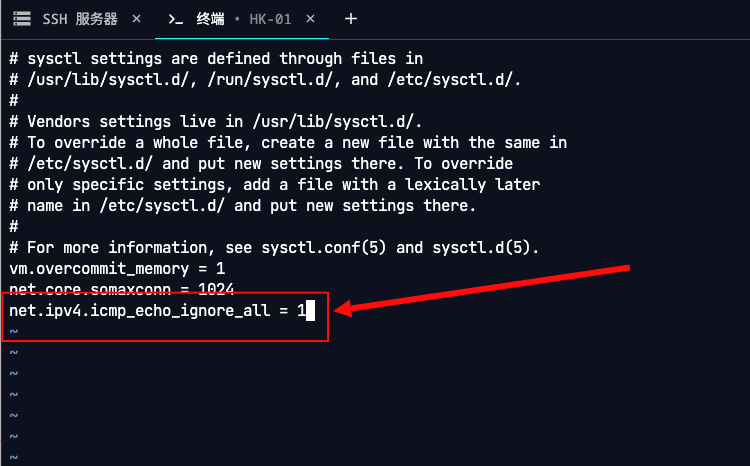The width and height of the screenshot is (750, 466).
Task: Click the first comment line about sysctl settings
Action: point(216,59)
